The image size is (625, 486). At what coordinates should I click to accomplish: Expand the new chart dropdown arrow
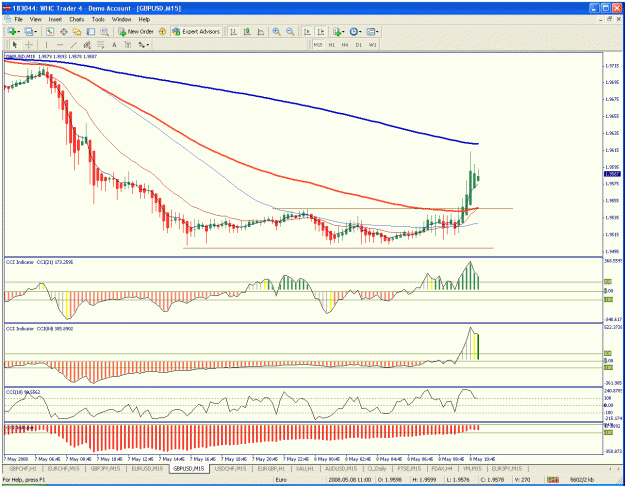(x=18, y=32)
